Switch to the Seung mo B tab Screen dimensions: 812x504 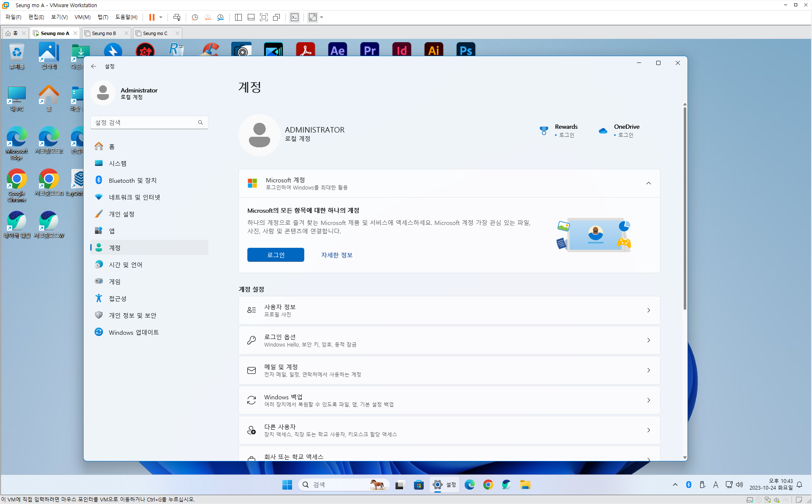click(x=104, y=33)
